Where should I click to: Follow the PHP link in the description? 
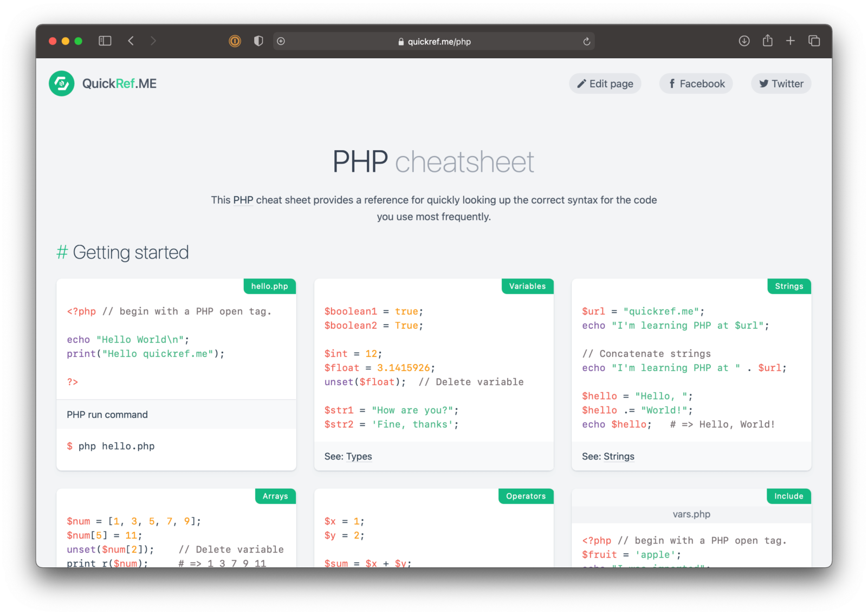(243, 200)
